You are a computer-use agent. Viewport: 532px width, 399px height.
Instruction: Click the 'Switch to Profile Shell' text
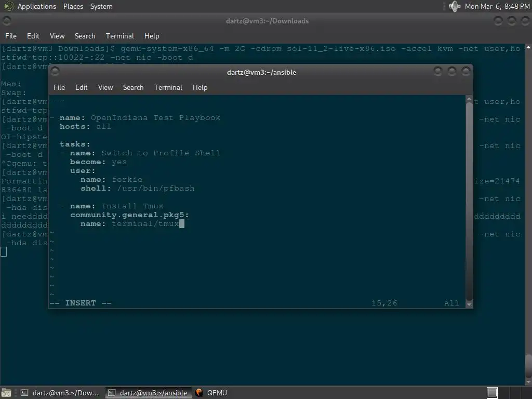[x=161, y=153]
